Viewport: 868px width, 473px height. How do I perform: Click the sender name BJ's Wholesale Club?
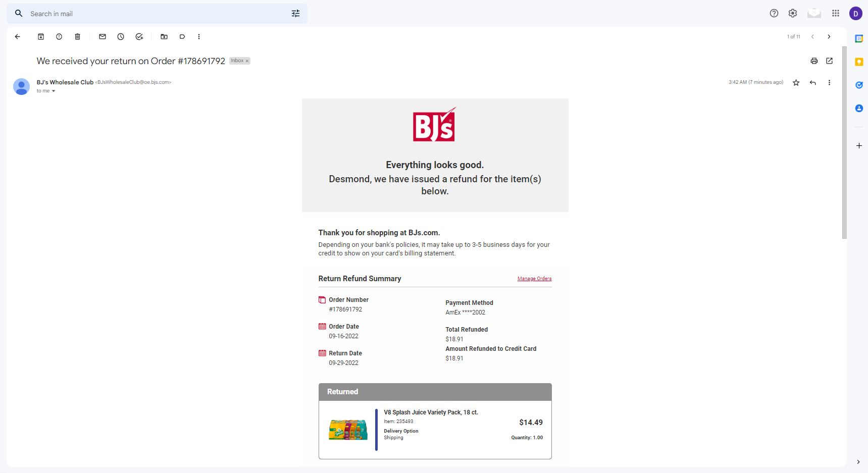[65, 82]
